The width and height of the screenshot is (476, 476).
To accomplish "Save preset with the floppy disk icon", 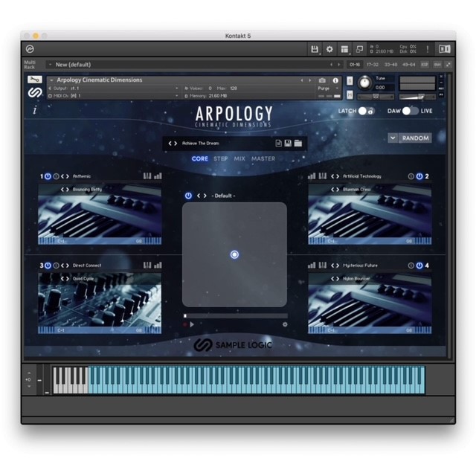I will pyautogui.click(x=288, y=143).
